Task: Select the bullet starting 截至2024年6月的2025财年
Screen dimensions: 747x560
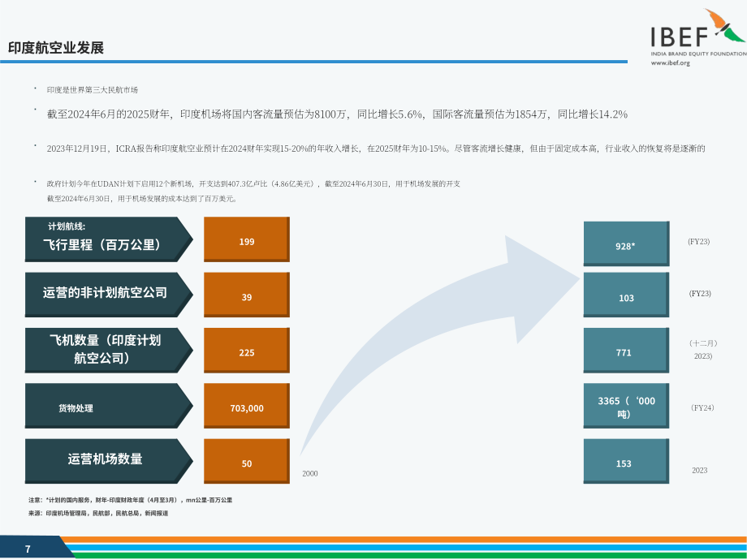Action: pos(337,114)
